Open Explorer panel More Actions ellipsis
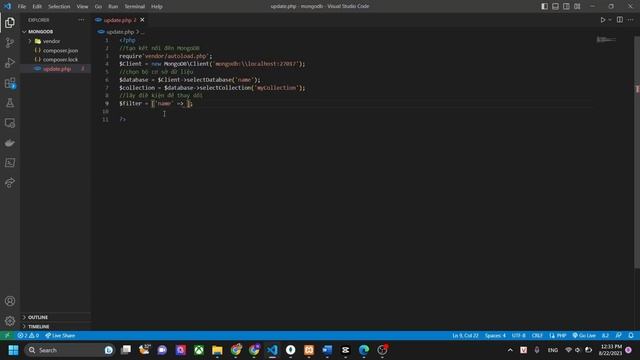 tap(81, 20)
